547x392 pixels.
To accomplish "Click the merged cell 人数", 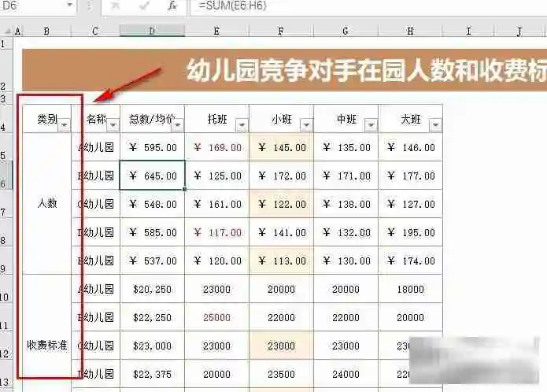I will 46,203.
